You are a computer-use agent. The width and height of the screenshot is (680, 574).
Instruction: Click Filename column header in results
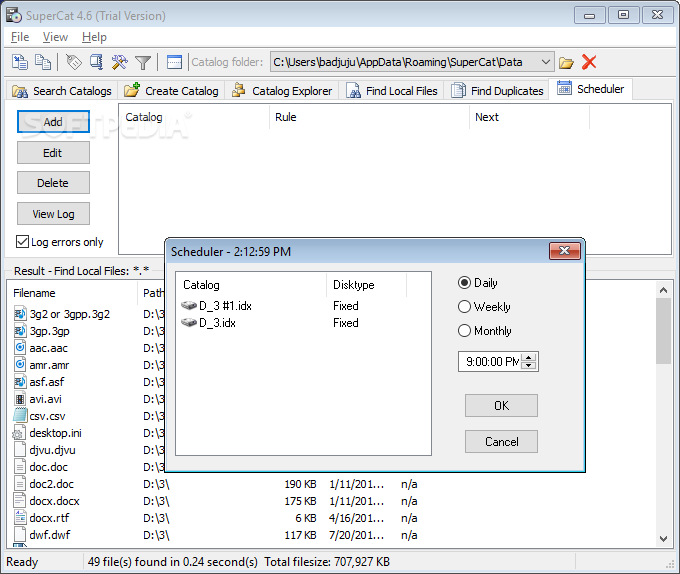tap(72, 293)
